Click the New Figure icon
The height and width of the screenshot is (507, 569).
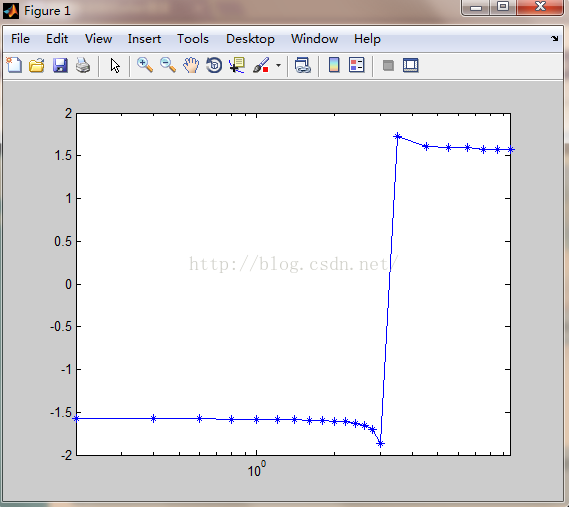pos(14,65)
